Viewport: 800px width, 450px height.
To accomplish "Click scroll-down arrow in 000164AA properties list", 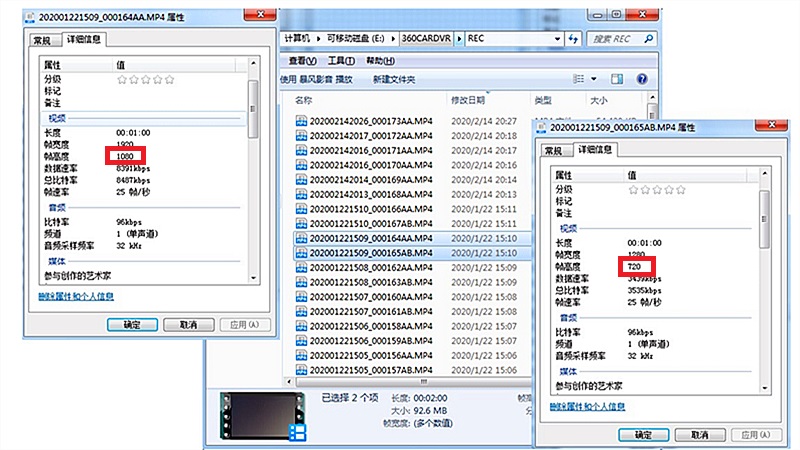I will [x=253, y=278].
